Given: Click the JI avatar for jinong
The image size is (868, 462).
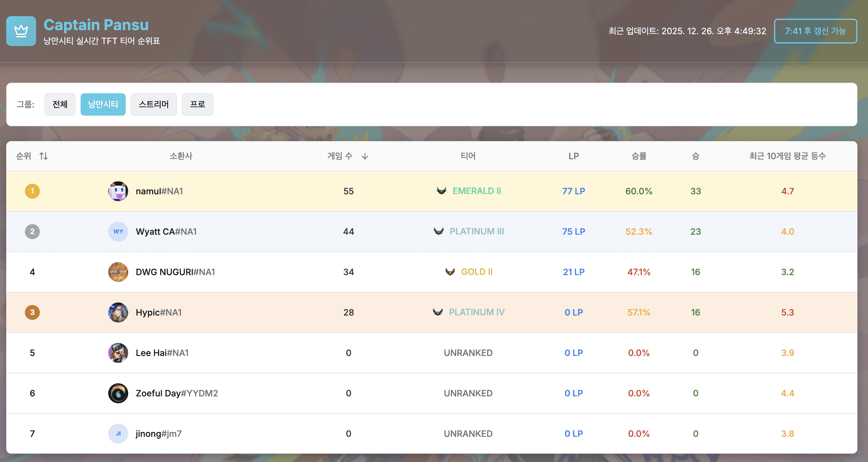Looking at the screenshot, I should click(118, 433).
